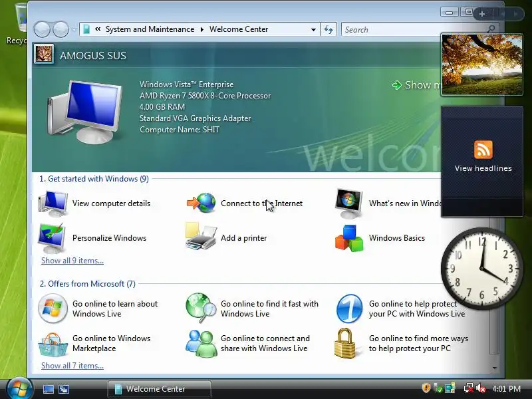Viewport: 532px width, 399px height.
Task: Click Switch between windows quick launch icon
Action: tap(64, 389)
